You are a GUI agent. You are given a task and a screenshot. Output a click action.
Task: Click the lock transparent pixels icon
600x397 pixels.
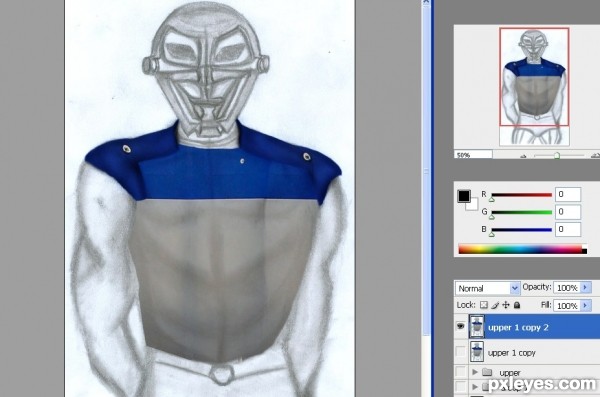(x=484, y=305)
